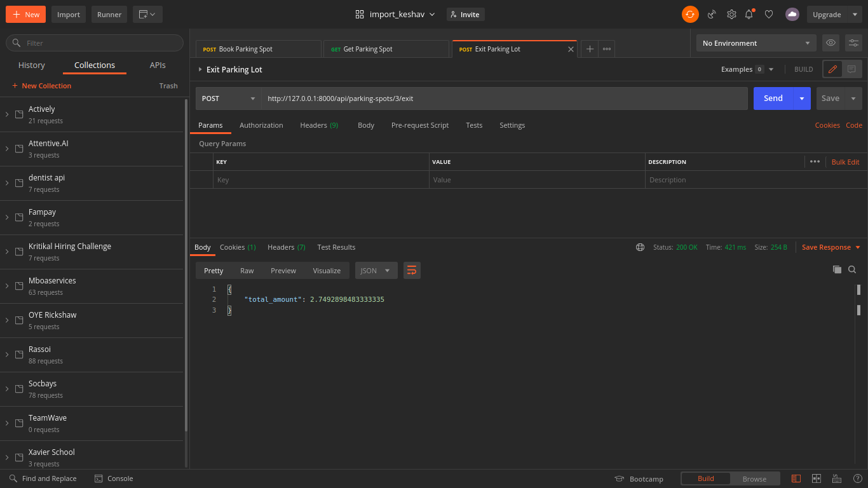
Task: Send the Exit Parking Lot request
Action: (x=773, y=98)
